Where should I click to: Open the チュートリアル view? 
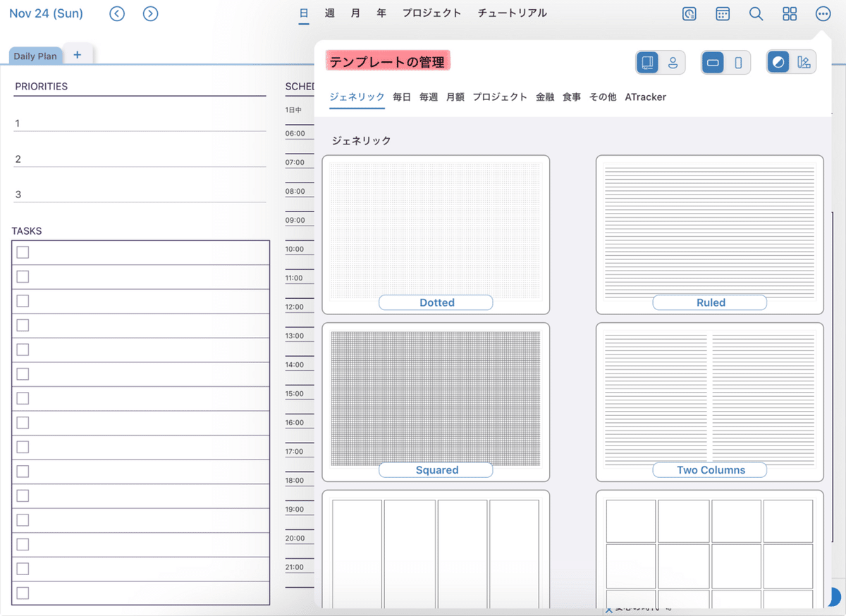(512, 13)
